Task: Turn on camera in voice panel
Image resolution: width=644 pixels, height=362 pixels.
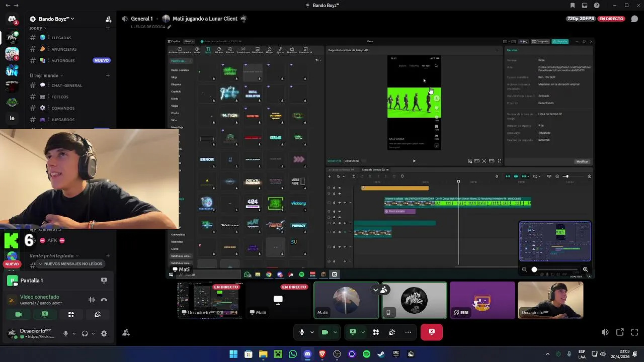Action: pos(19,314)
